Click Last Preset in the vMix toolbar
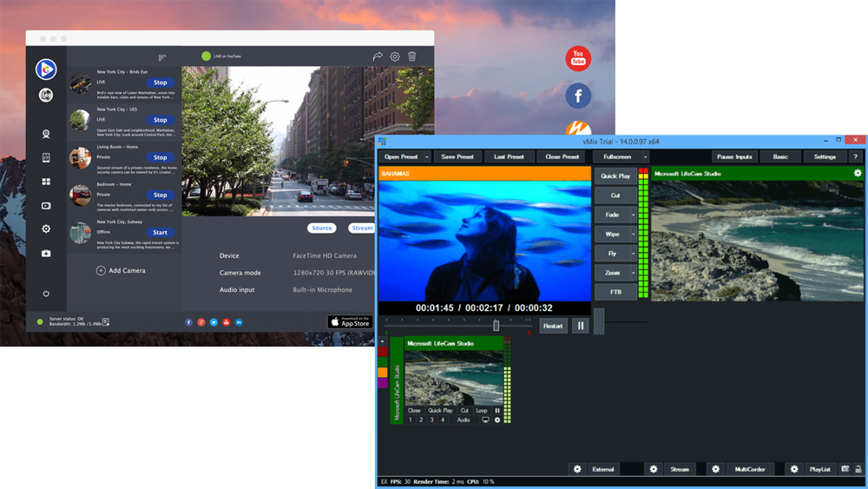Screen dimensions: 868x489 pyautogui.click(x=509, y=156)
